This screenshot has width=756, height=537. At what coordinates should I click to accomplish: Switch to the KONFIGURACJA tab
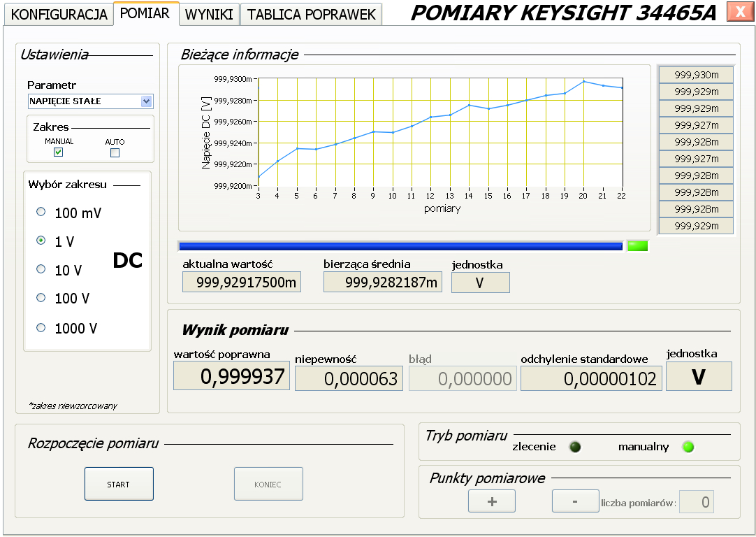click(59, 14)
